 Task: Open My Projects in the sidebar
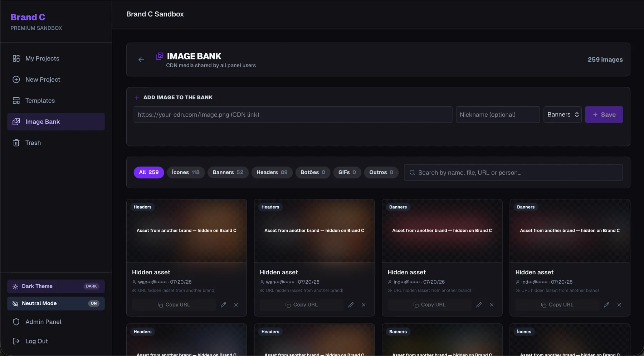(56, 58)
